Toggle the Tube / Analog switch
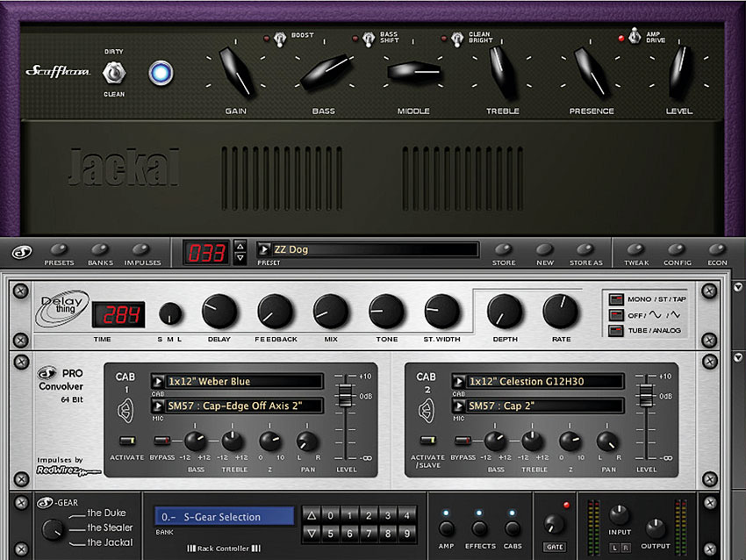 pos(616,331)
